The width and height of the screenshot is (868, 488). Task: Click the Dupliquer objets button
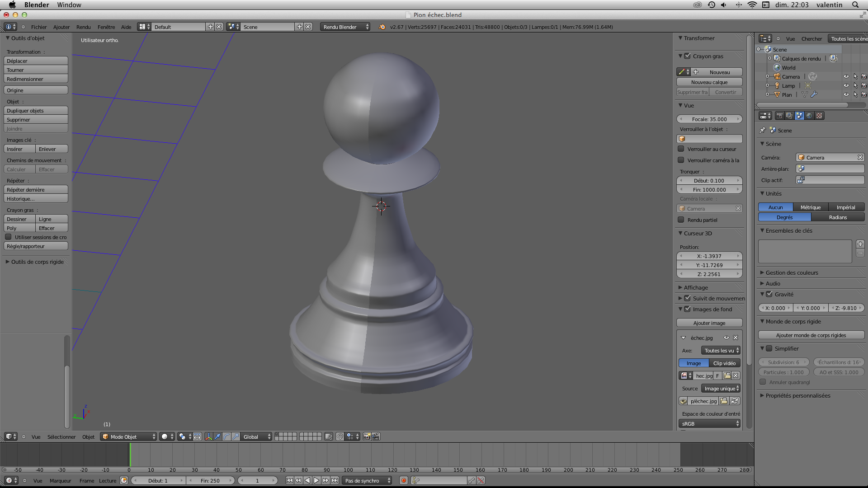[x=36, y=111]
